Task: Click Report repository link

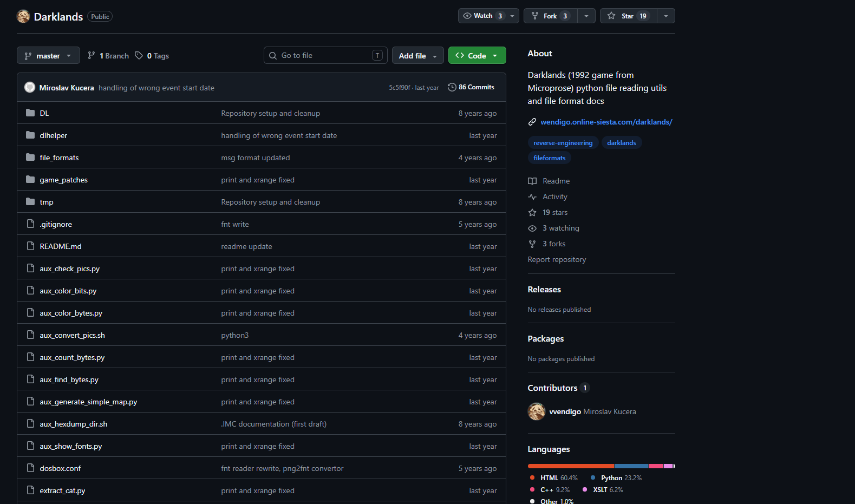Action: 557,259
